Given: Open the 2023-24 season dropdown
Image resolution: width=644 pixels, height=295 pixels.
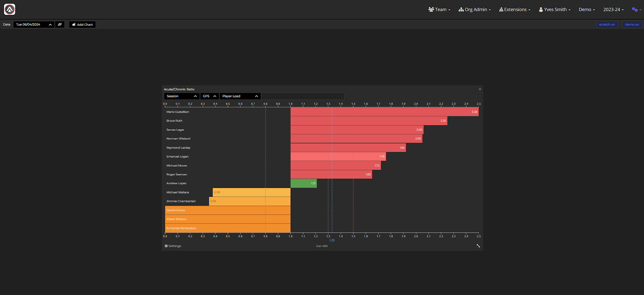Looking at the screenshot, I should pyautogui.click(x=613, y=10).
